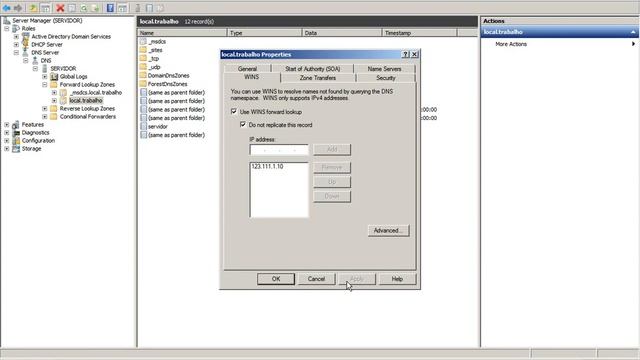This screenshot has width=640, height=360.
Task: Open the Security tab
Action: (x=386, y=78)
